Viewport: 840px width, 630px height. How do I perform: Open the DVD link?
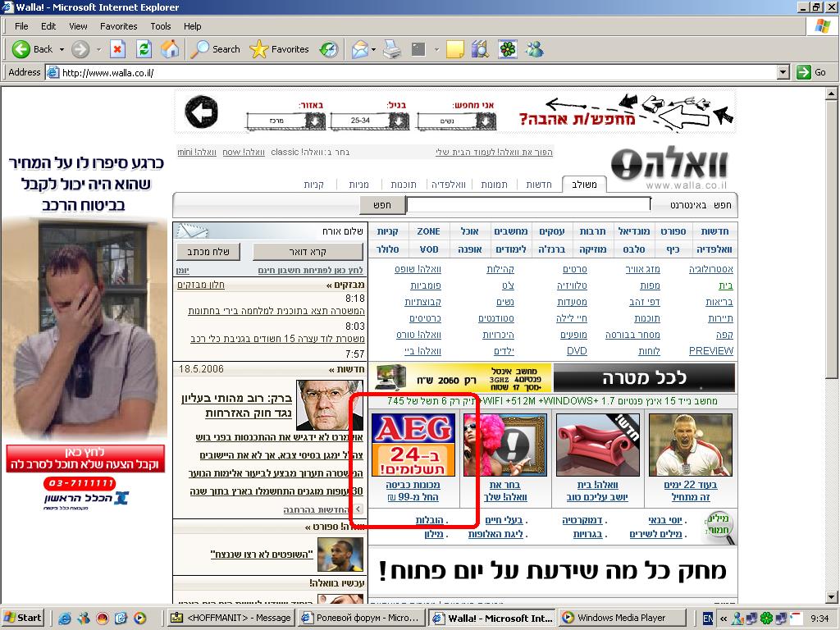point(577,351)
